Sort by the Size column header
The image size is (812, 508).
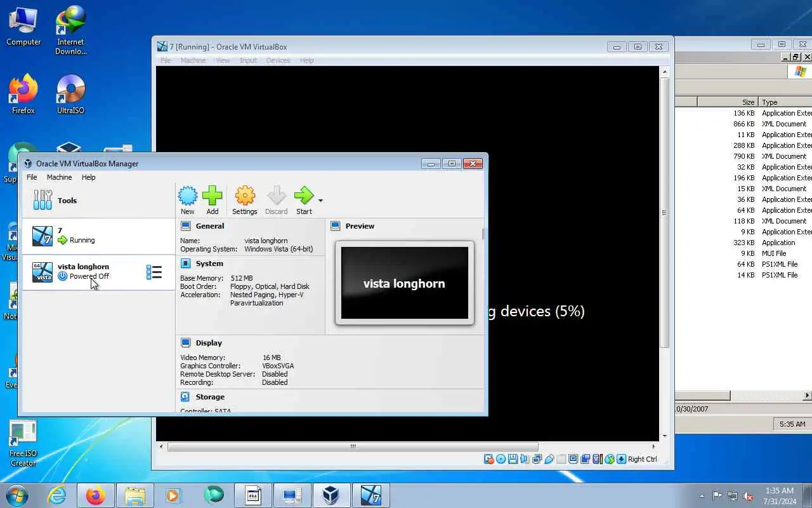[726, 102]
